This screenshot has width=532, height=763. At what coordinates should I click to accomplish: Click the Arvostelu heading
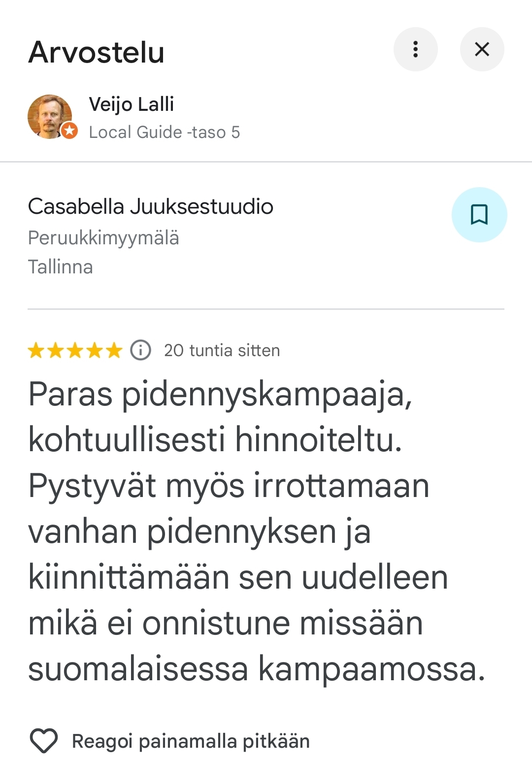[x=96, y=52]
